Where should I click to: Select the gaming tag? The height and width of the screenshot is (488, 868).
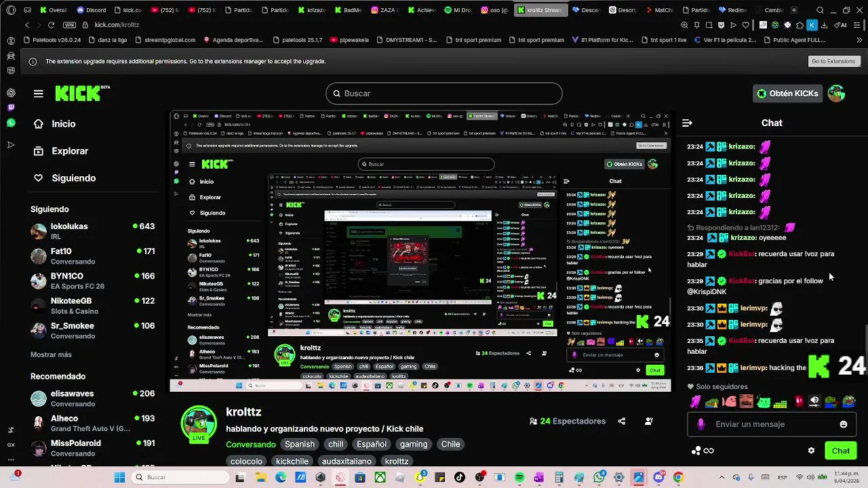click(x=414, y=445)
